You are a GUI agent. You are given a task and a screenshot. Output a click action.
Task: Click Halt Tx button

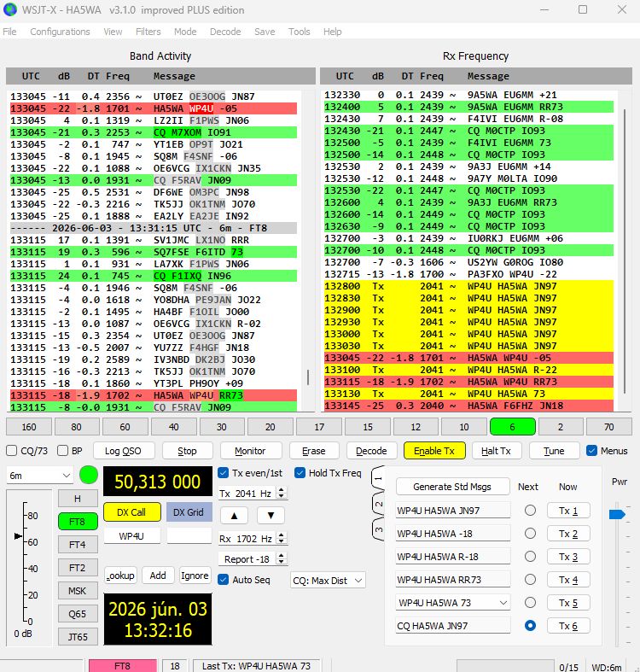click(496, 451)
